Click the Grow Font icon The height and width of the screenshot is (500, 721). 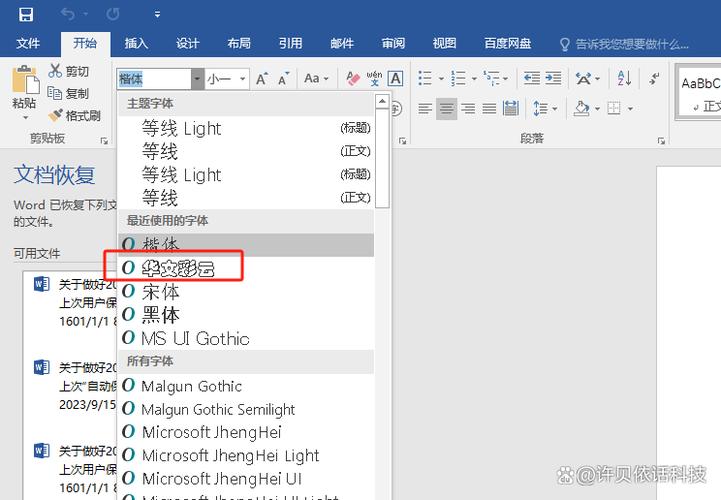point(261,79)
